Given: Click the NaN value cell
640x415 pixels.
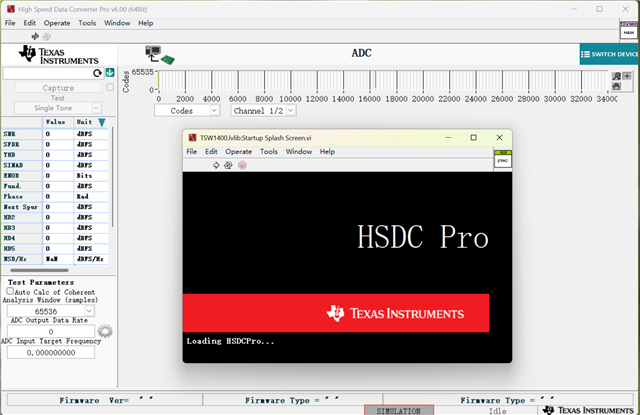Looking at the screenshot, I should coord(58,259).
